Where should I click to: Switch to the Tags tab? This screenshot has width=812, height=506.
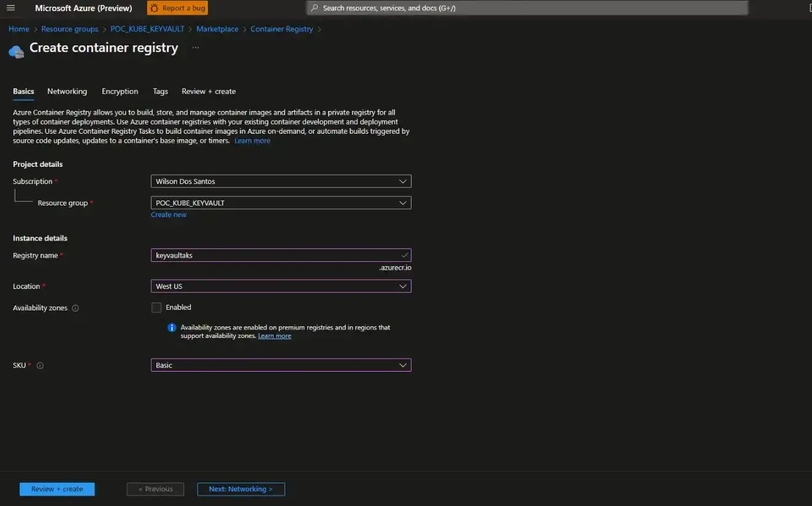(160, 91)
